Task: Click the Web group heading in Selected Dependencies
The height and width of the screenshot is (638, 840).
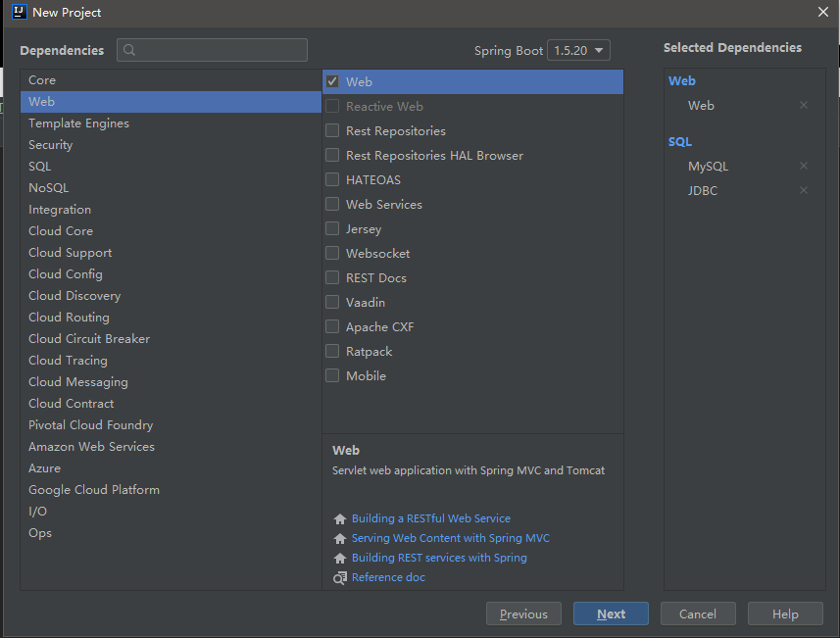Action: click(x=681, y=81)
